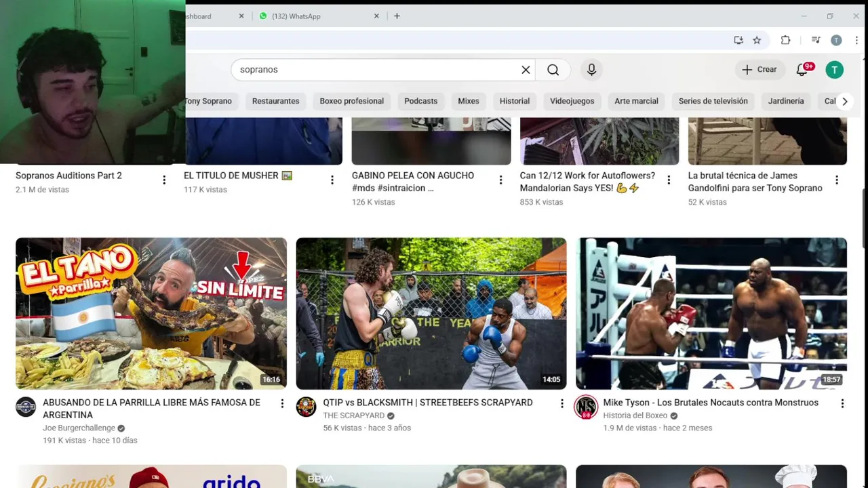Screen dimensions: 868x488
Task: Open Can 12/12 Work for Autoflowers title
Action: (587, 182)
